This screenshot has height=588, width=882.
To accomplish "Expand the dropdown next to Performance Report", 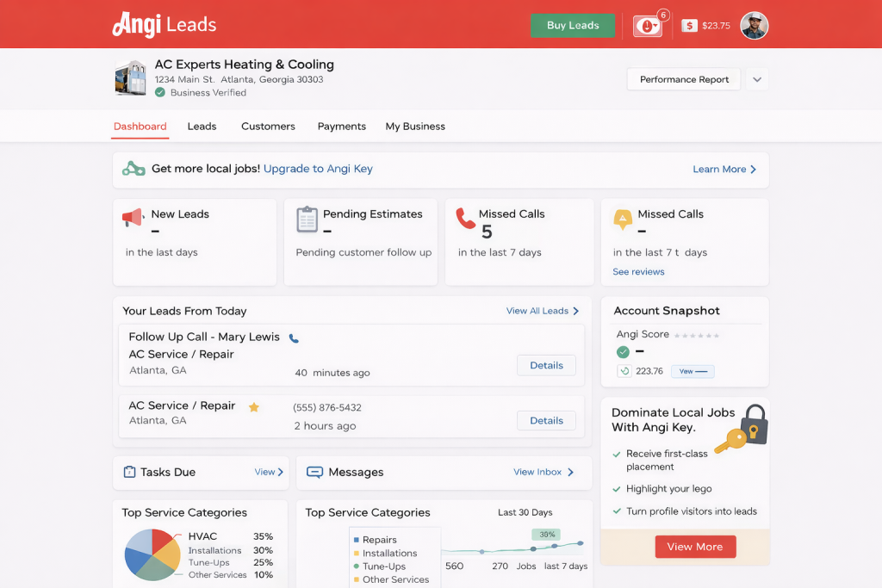I will (757, 79).
